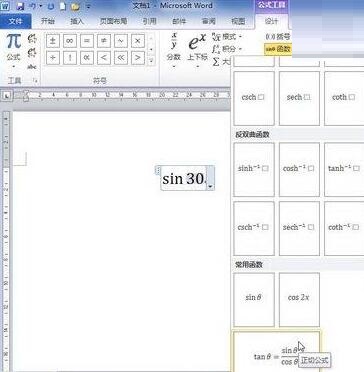Open the Page Layout (页面布局) tab

tap(113, 21)
